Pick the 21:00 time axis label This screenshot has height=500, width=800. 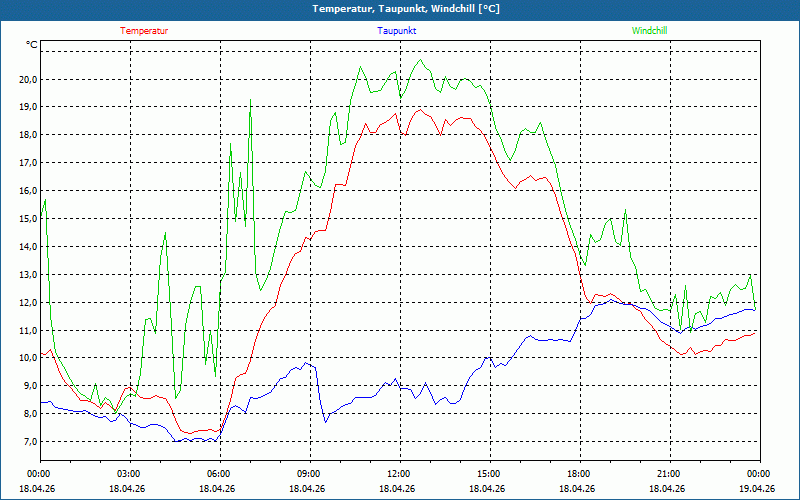click(x=668, y=474)
